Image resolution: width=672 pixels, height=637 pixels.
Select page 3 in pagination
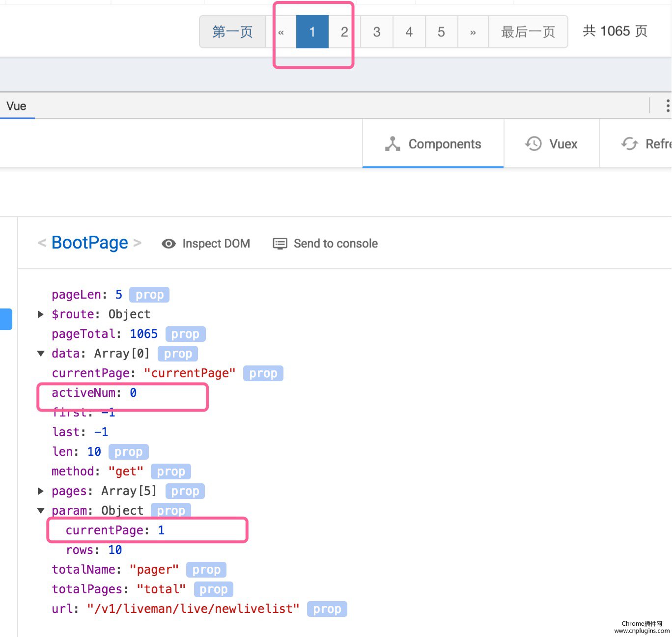(377, 32)
